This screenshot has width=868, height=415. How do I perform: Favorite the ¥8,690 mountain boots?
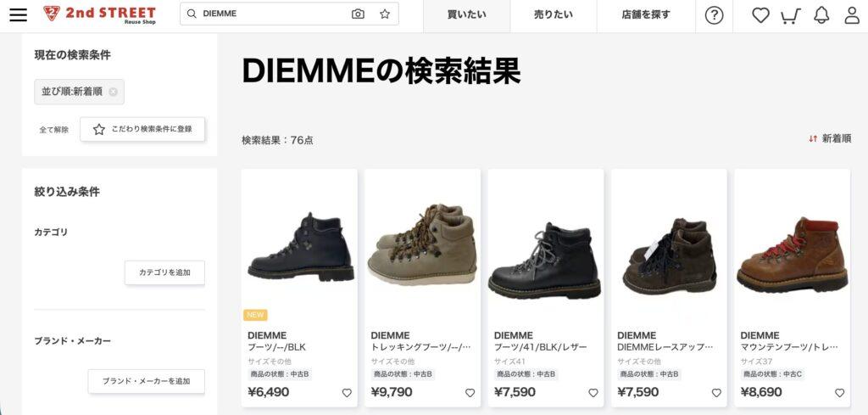pyautogui.click(x=840, y=393)
